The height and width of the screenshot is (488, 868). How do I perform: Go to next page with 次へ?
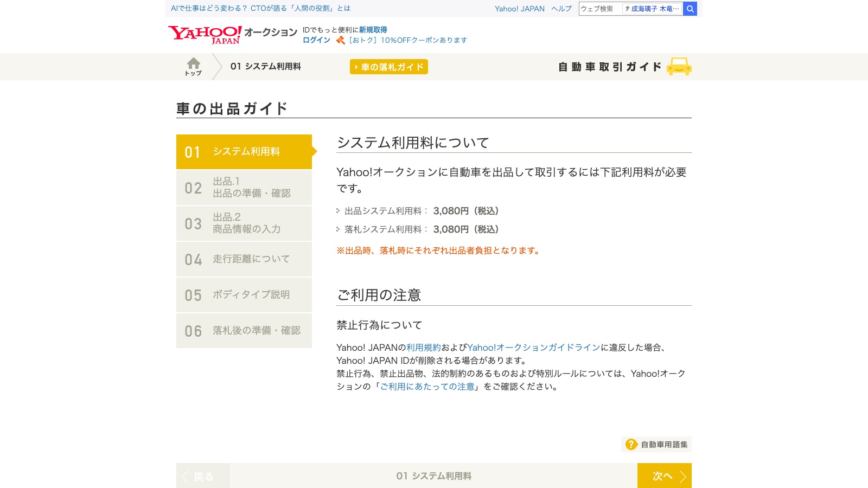[665, 476]
